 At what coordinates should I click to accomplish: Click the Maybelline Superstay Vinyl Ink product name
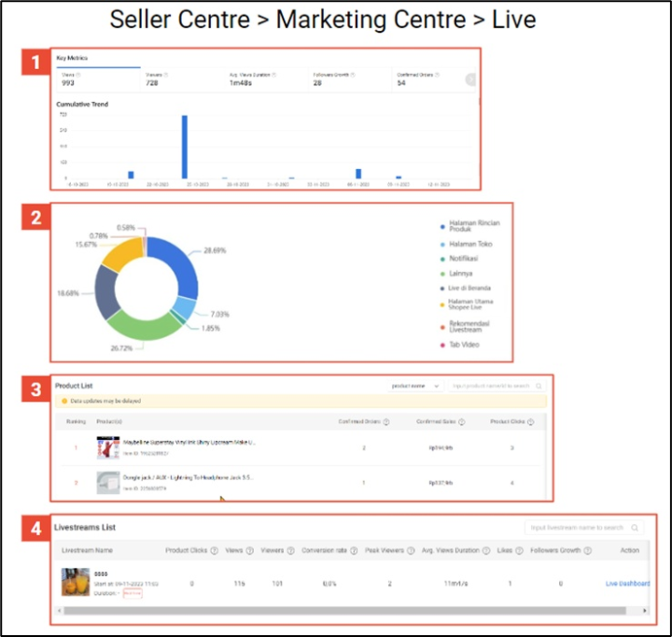point(175,442)
